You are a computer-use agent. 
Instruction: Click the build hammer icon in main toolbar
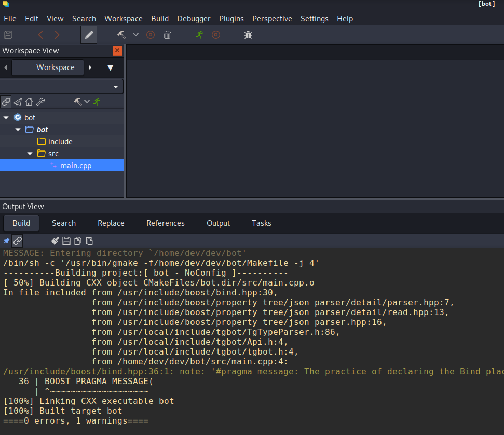(x=121, y=35)
